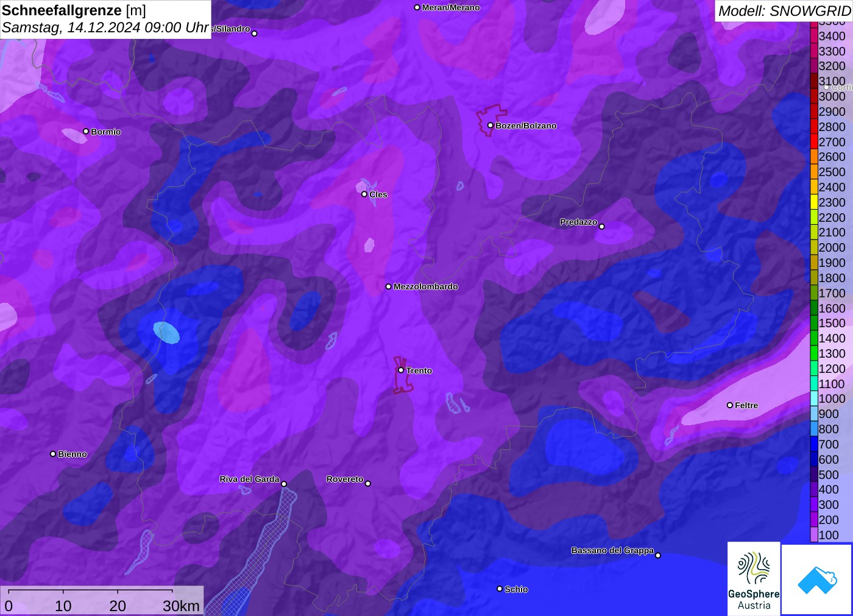
Task: Click the Trento label text
Action: point(419,370)
